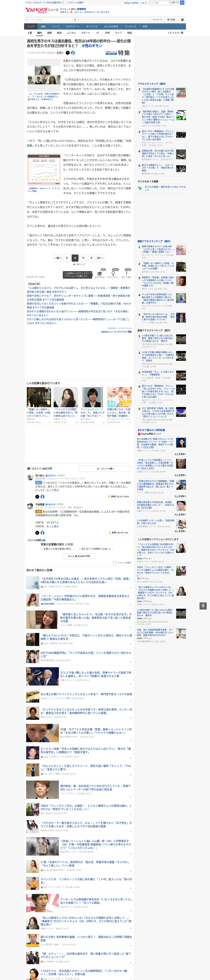Open the 'エキスパート' navigation tab
210x980 pixels.
pos(72,27)
